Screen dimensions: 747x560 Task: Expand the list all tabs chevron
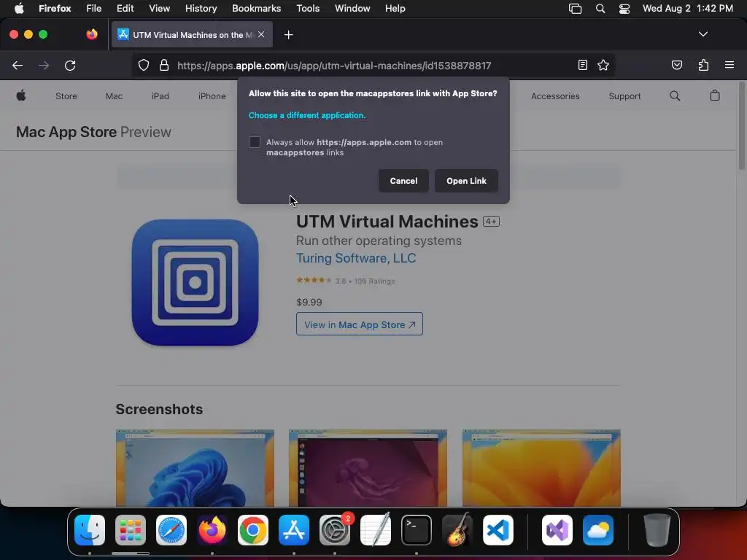click(703, 34)
